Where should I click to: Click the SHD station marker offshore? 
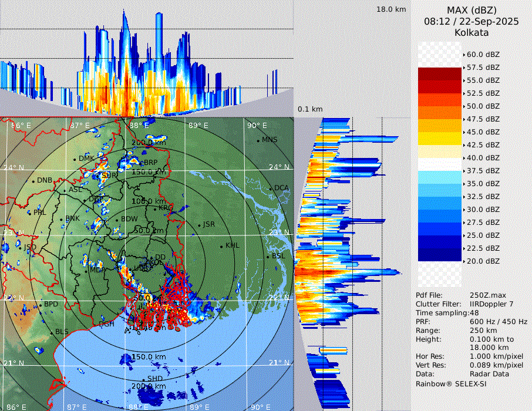[144, 379]
